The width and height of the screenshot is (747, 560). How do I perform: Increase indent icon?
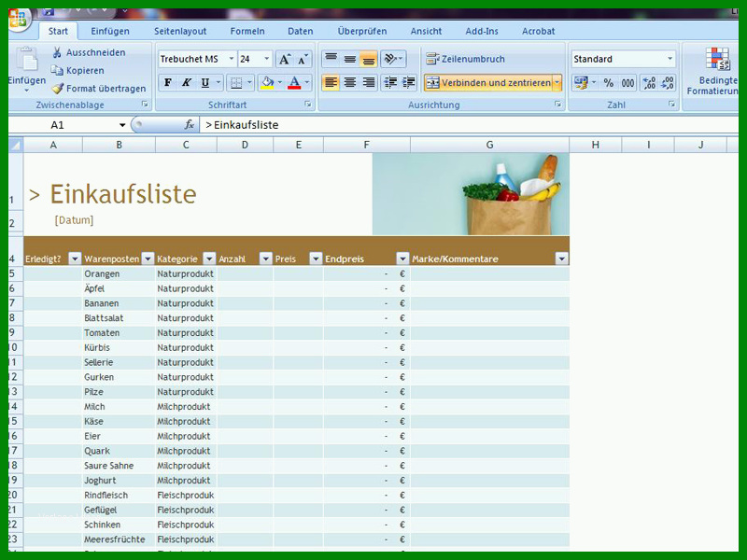pyautogui.click(x=409, y=82)
